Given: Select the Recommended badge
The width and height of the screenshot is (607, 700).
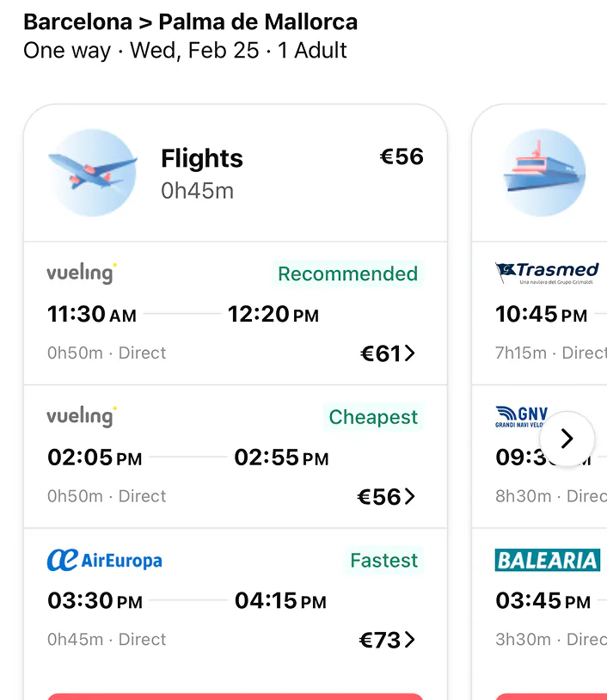Looking at the screenshot, I should [x=347, y=273].
